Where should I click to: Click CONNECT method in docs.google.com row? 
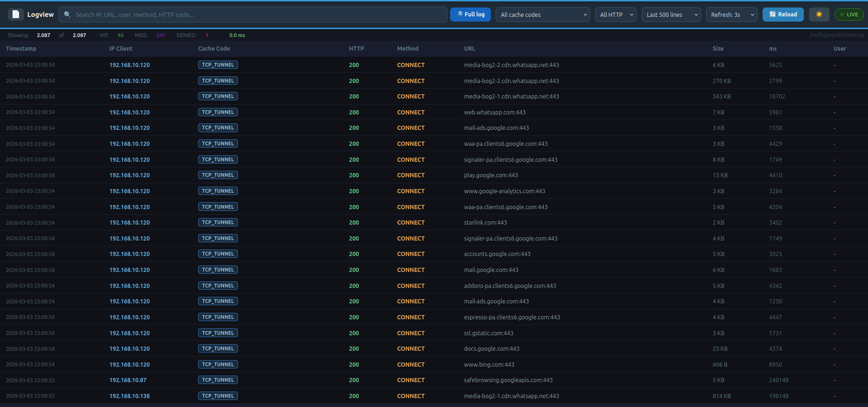point(411,349)
